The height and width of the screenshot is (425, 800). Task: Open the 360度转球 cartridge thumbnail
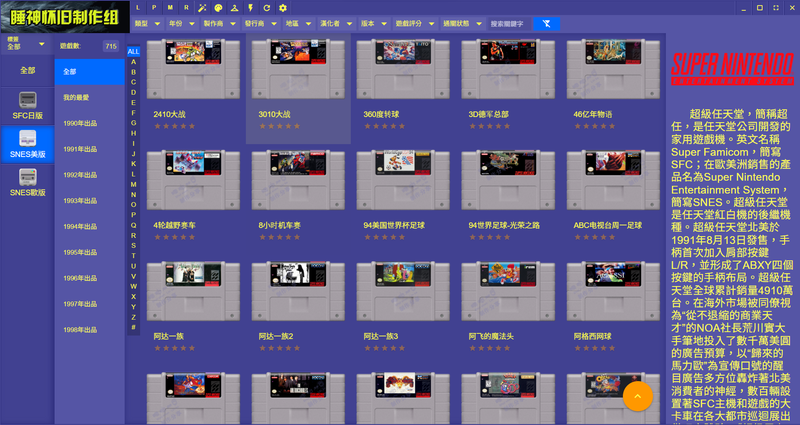403,69
